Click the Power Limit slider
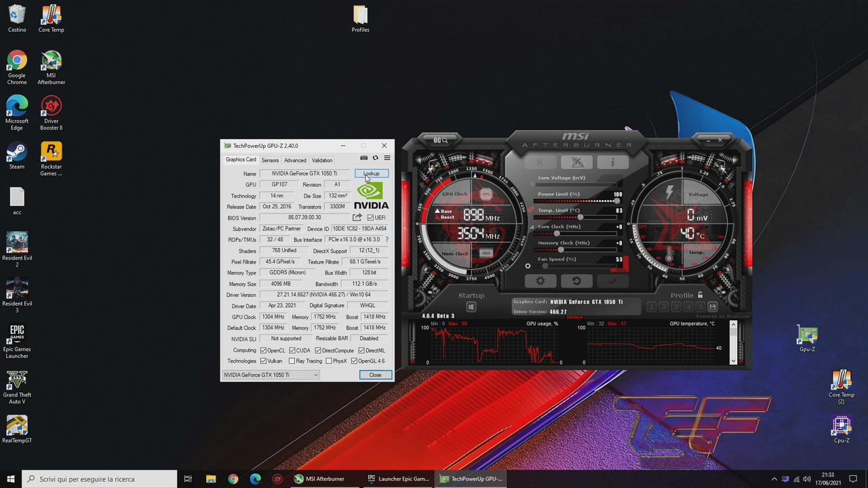The width and height of the screenshot is (868, 488). pos(576,201)
